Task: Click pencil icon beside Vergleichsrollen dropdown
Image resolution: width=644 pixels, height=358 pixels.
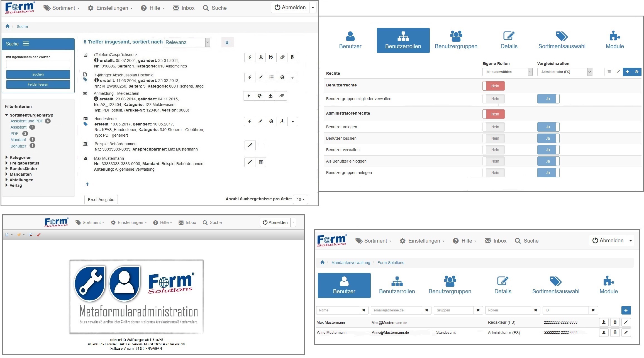Action: (x=618, y=72)
